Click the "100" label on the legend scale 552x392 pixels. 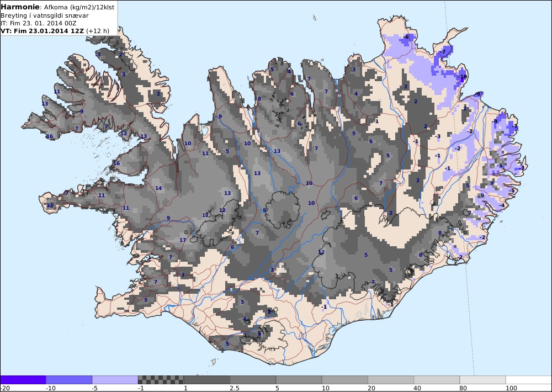click(x=512, y=388)
